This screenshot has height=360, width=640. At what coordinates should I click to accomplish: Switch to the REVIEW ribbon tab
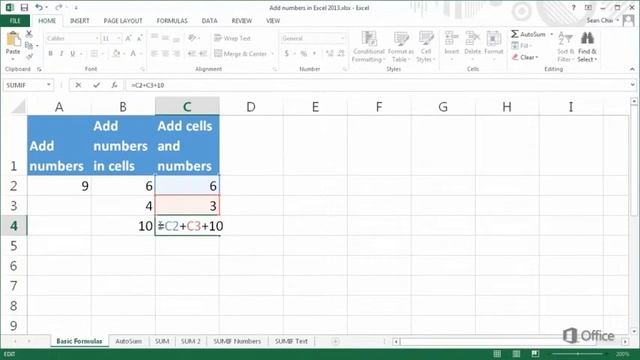pyautogui.click(x=242, y=20)
